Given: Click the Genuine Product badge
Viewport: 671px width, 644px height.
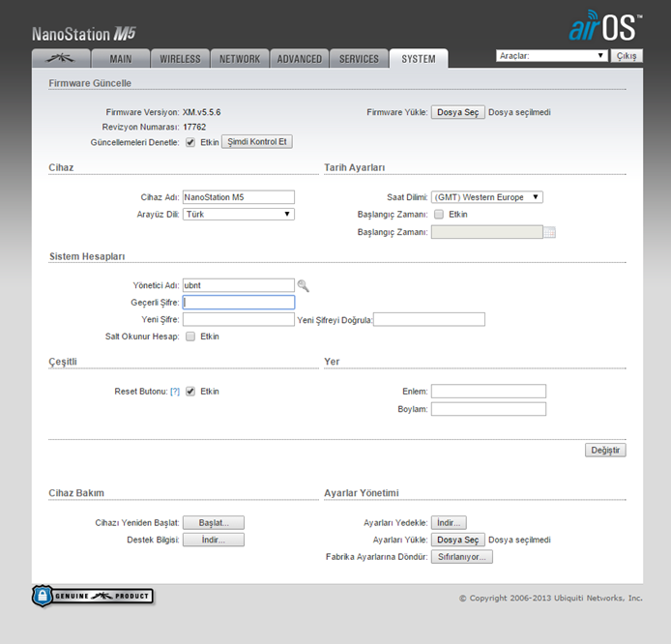Looking at the screenshot, I should coord(93,596).
